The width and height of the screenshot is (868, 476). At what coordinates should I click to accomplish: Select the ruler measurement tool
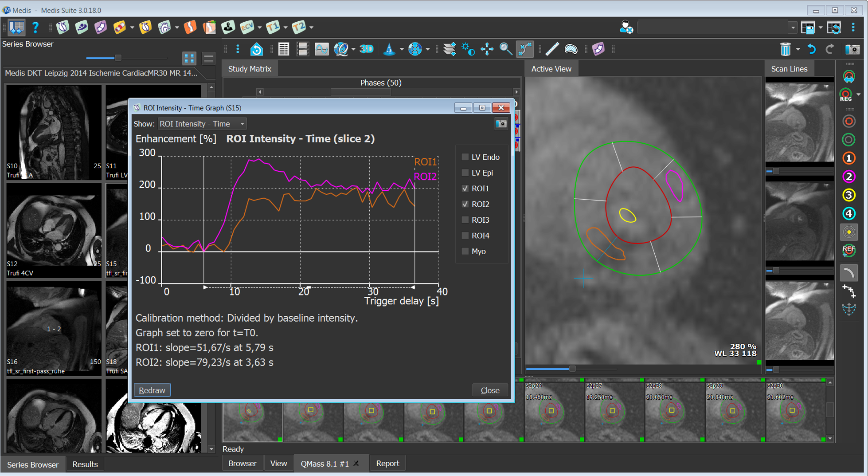coord(552,49)
